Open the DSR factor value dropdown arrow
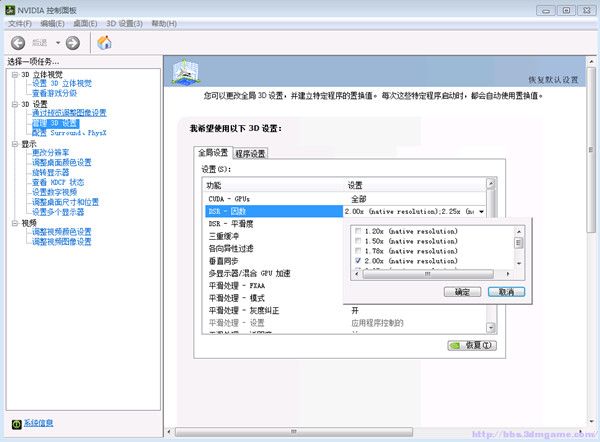The height and width of the screenshot is (442, 600). (x=481, y=212)
